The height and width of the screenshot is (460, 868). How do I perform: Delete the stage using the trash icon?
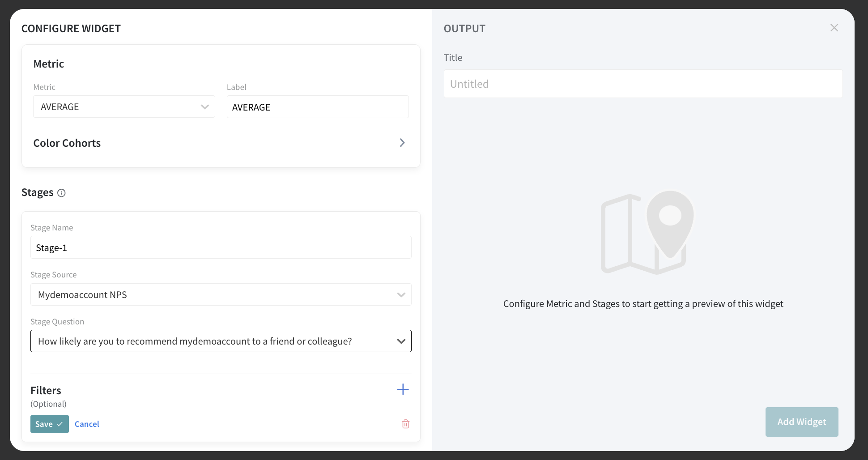point(405,424)
